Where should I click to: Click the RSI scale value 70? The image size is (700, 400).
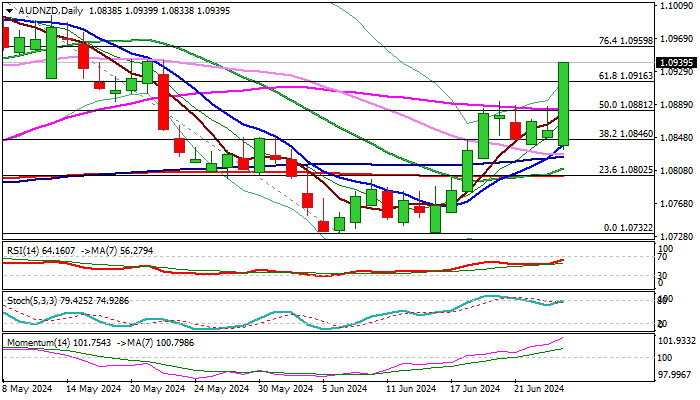coord(662,258)
